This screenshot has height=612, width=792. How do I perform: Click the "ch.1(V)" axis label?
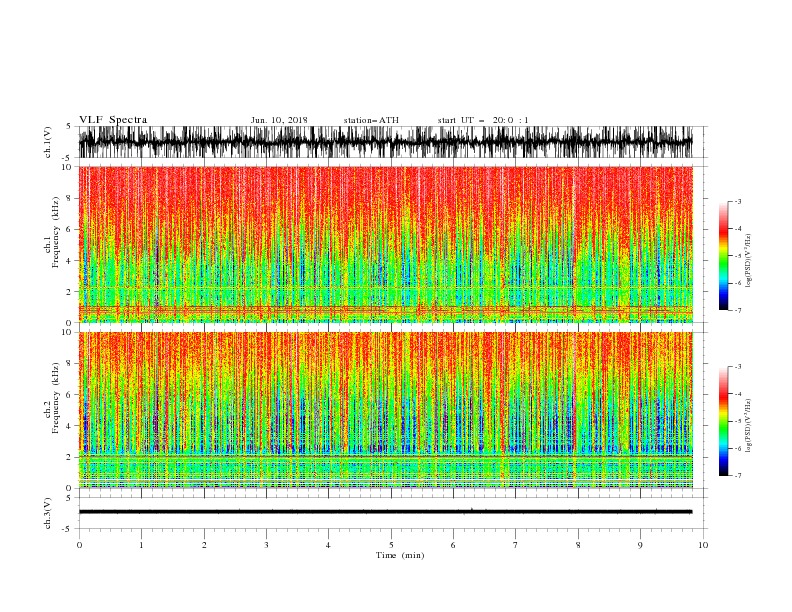[48, 142]
